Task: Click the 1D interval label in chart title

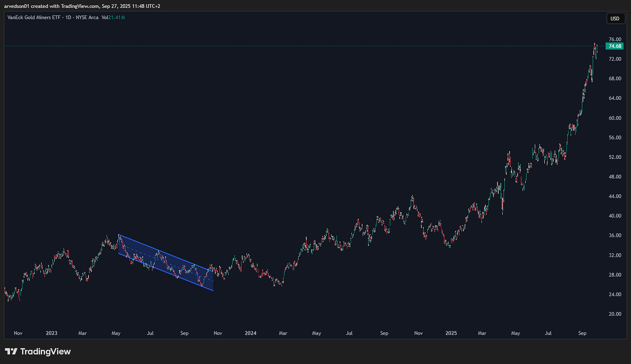Action: 68,18
